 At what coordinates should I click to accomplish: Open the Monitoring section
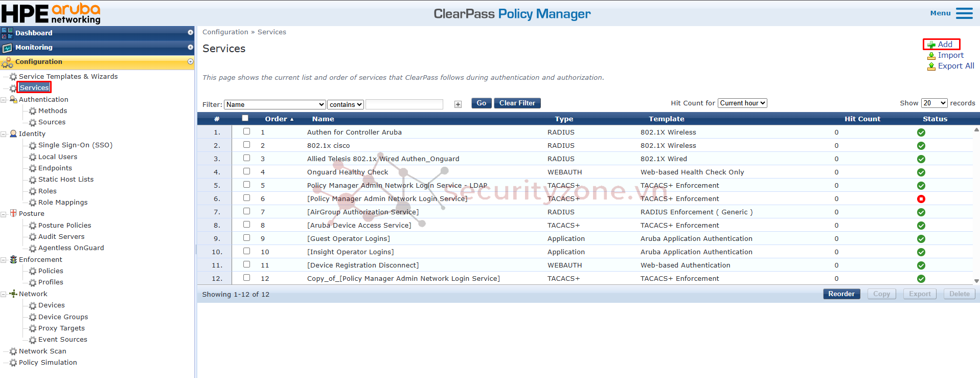97,47
